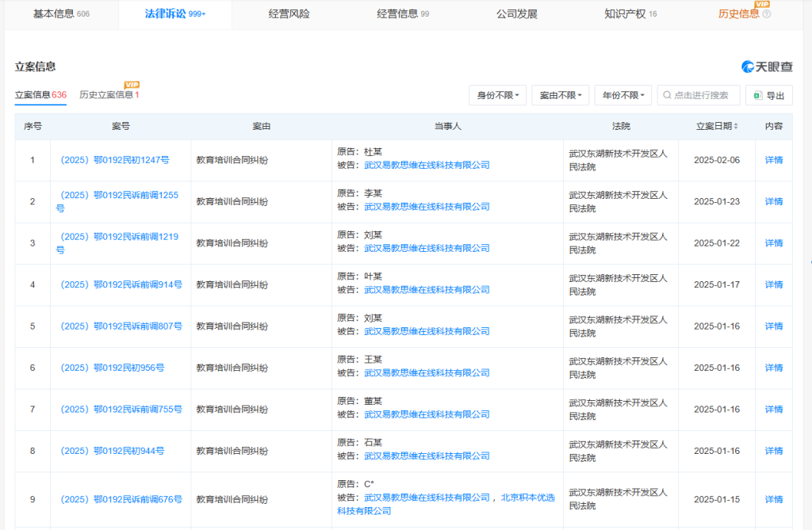Open case (2025)鄂0192民诉前调676号

click(x=121, y=499)
